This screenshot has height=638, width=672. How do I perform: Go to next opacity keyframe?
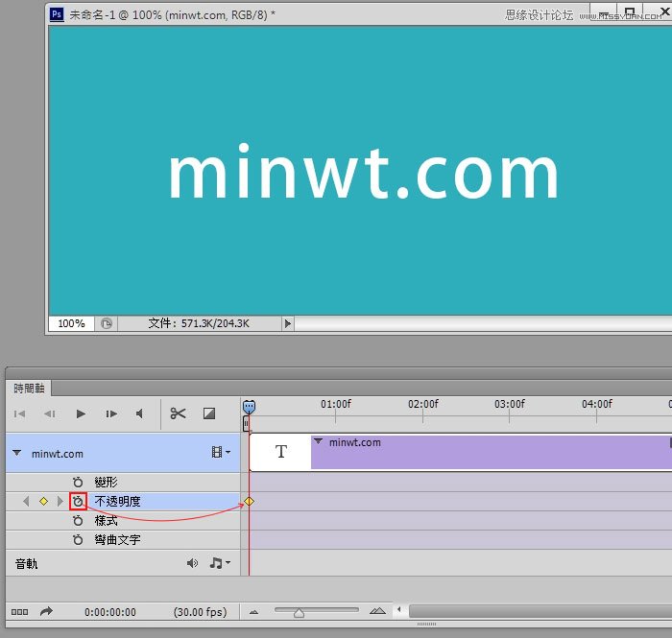tap(60, 501)
